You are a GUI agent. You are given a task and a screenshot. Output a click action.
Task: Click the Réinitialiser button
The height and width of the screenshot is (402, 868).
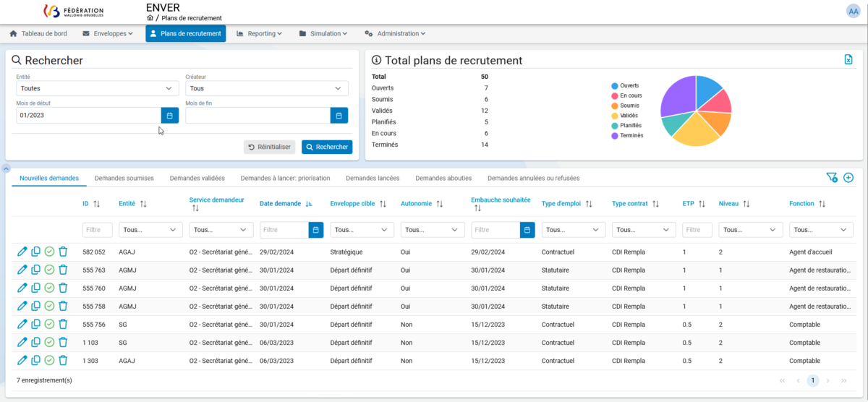pos(269,147)
